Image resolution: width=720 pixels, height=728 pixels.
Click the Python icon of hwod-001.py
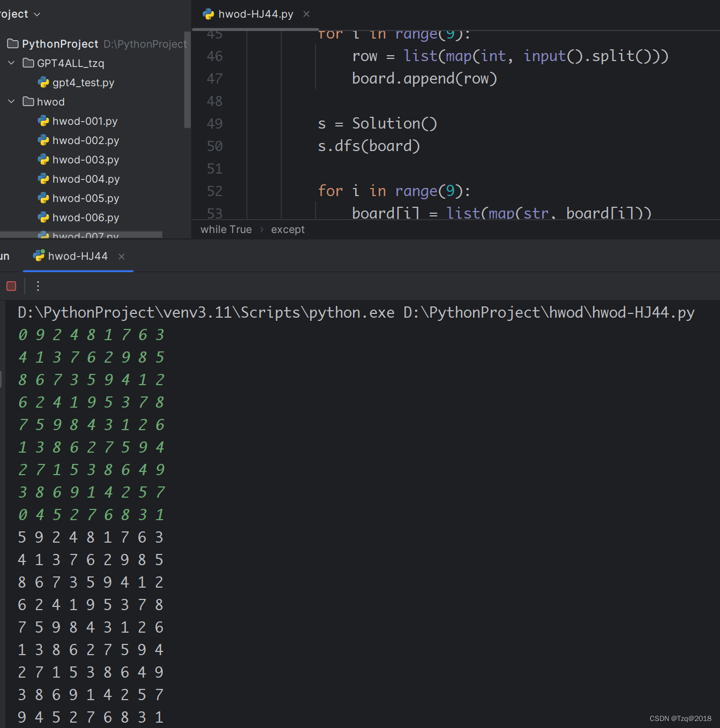43,121
